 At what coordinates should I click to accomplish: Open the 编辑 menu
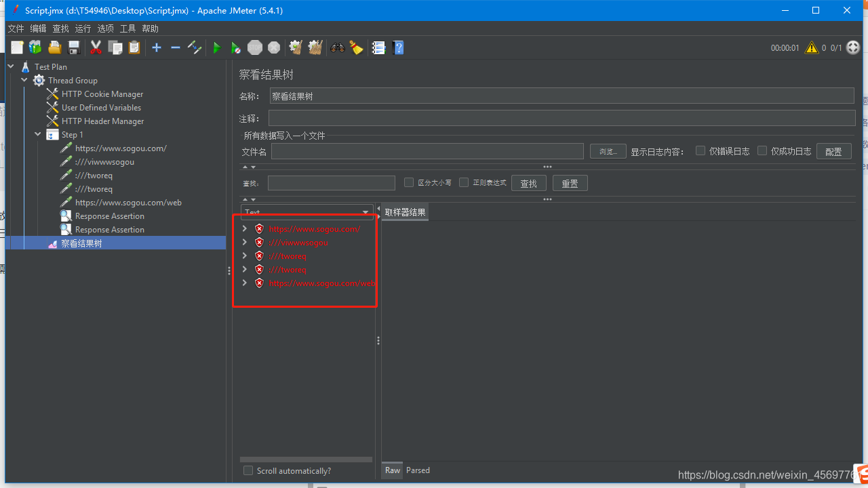click(x=38, y=28)
